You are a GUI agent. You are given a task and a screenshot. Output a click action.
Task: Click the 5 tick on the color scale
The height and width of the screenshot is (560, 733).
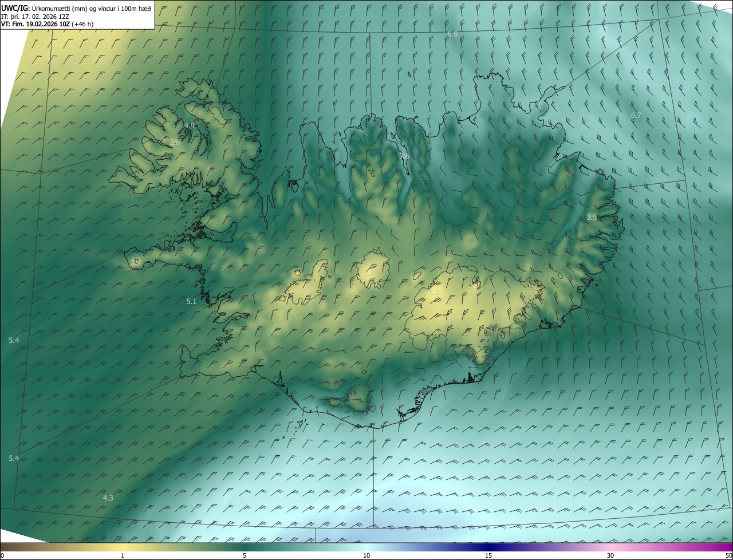[x=245, y=556]
